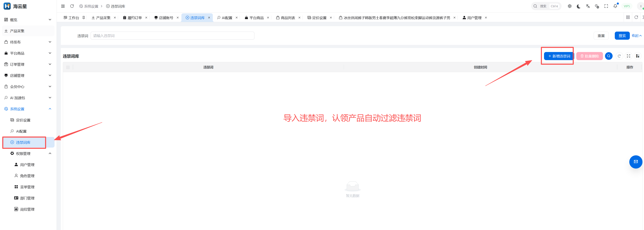The image size is (644, 230).
Task: Expand the AI 加速包 menu
Action: pos(28,98)
